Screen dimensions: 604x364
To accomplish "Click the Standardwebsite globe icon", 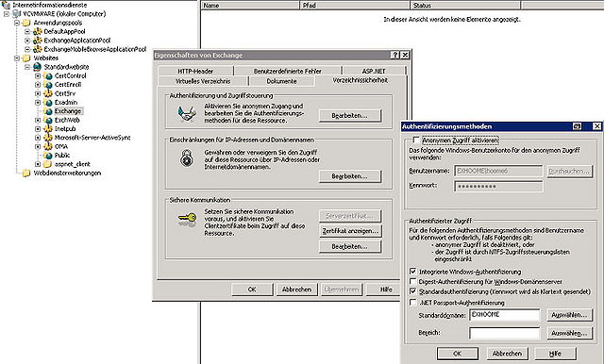I will pyautogui.click(x=38, y=67).
